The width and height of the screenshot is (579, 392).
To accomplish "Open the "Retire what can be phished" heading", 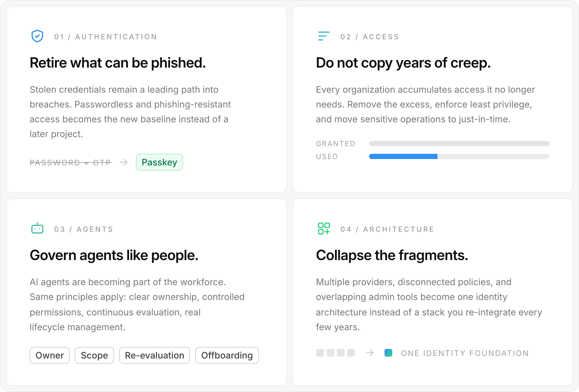I will coord(118,62).
